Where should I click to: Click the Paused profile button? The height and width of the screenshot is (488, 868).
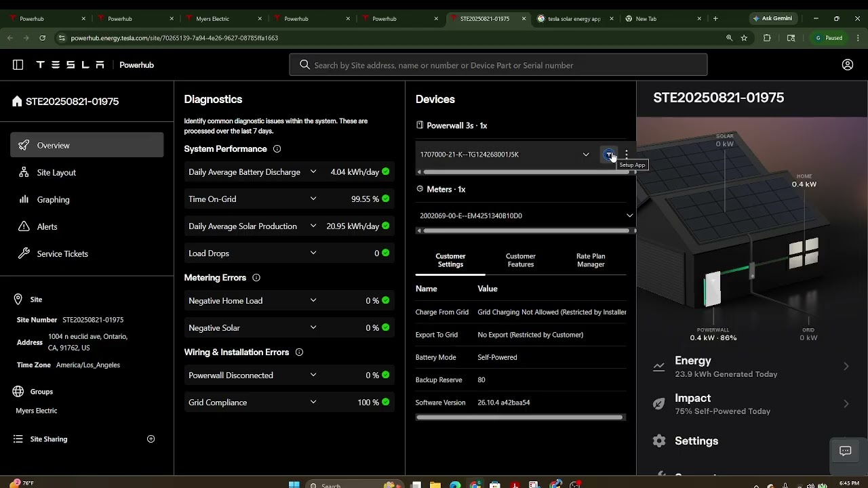(x=828, y=38)
